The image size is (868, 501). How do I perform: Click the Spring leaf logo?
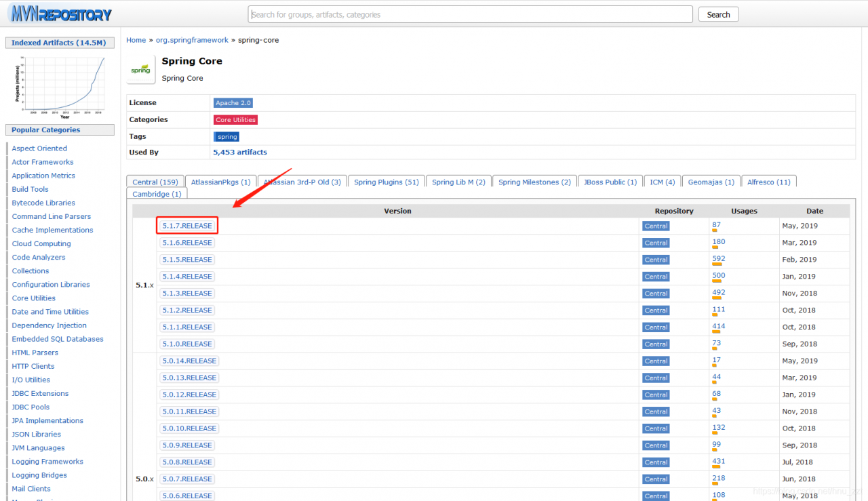(x=140, y=69)
